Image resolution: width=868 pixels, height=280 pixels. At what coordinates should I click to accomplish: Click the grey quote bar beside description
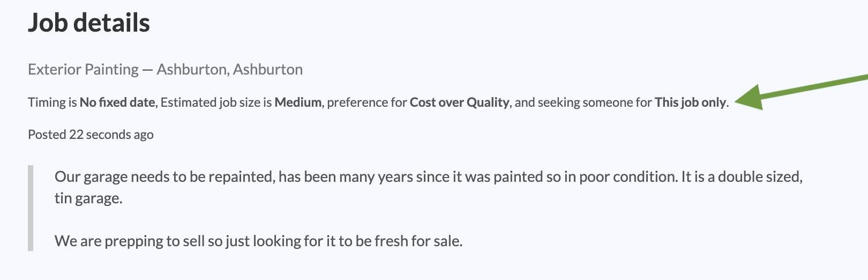pos(31,208)
